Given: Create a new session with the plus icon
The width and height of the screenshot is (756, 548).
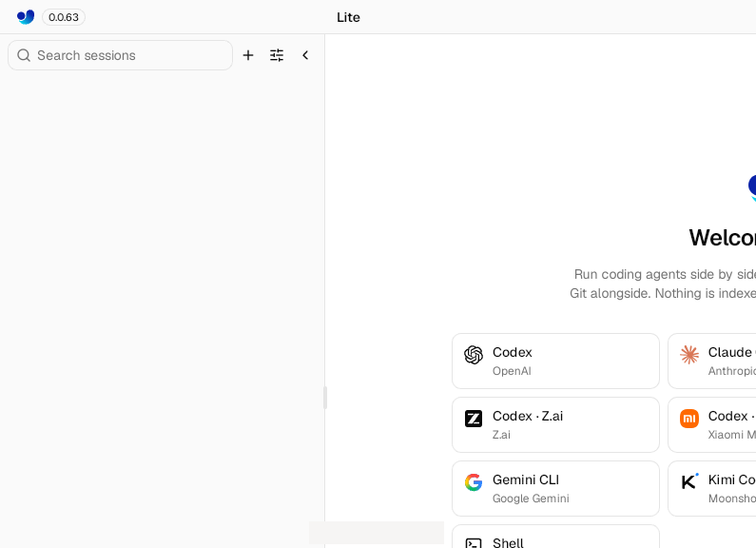Looking at the screenshot, I should click(248, 55).
